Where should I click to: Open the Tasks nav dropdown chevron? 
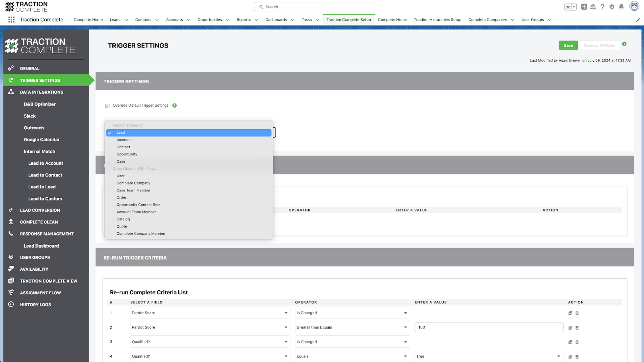click(x=317, y=20)
